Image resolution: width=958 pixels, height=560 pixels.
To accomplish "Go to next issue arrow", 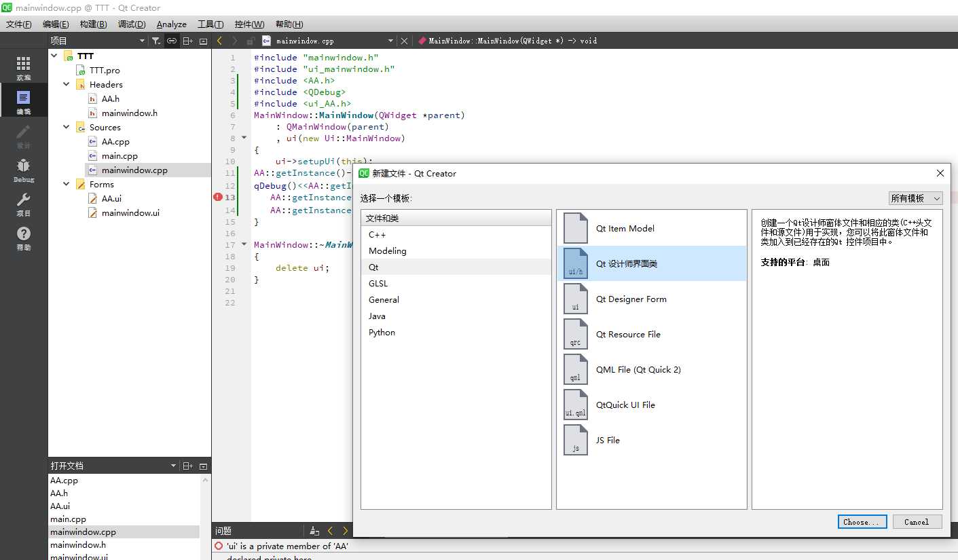I will pyautogui.click(x=345, y=531).
